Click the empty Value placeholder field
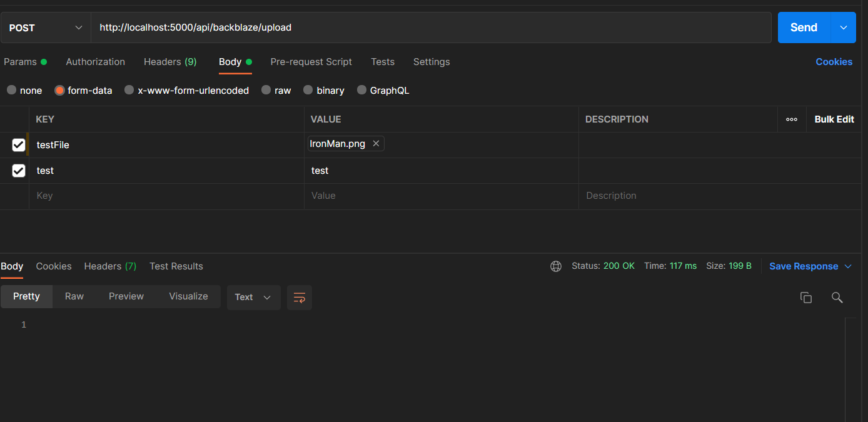Image resolution: width=868 pixels, height=422 pixels. [441, 196]
